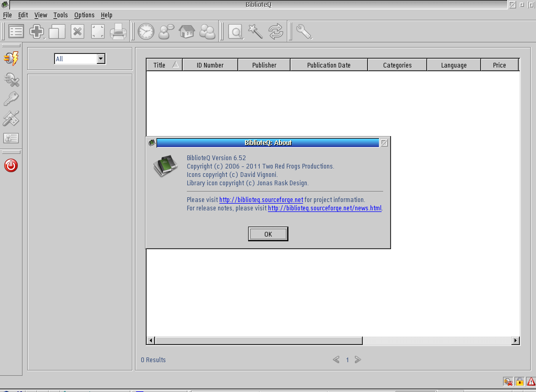Open the Tools menu
The width and height of the screenshot is (536, 392).
point(61,15)
